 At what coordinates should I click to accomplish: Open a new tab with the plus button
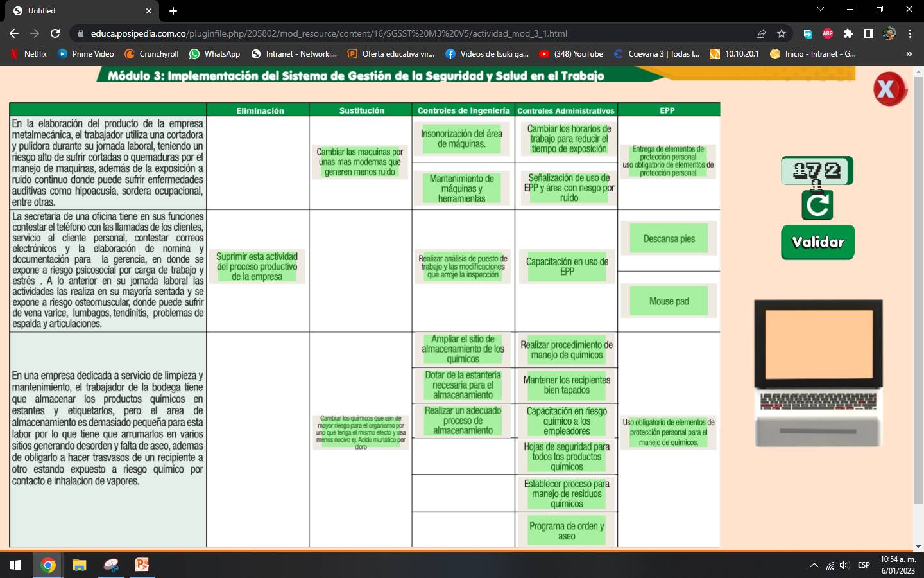[x=173, y=11]
